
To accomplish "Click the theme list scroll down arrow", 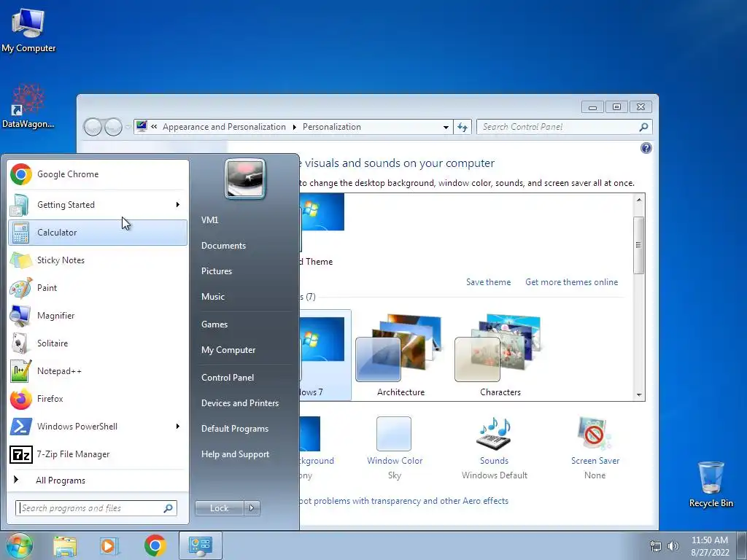I will coord(639,394).
